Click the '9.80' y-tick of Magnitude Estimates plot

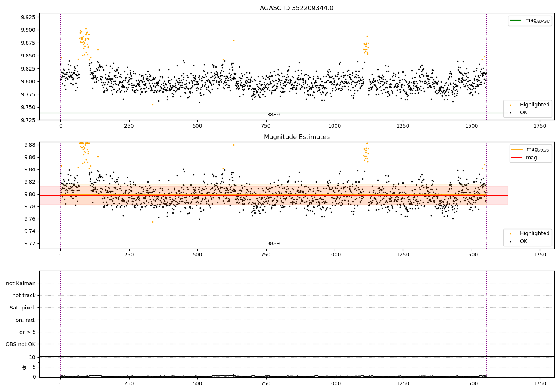[29, 194]
